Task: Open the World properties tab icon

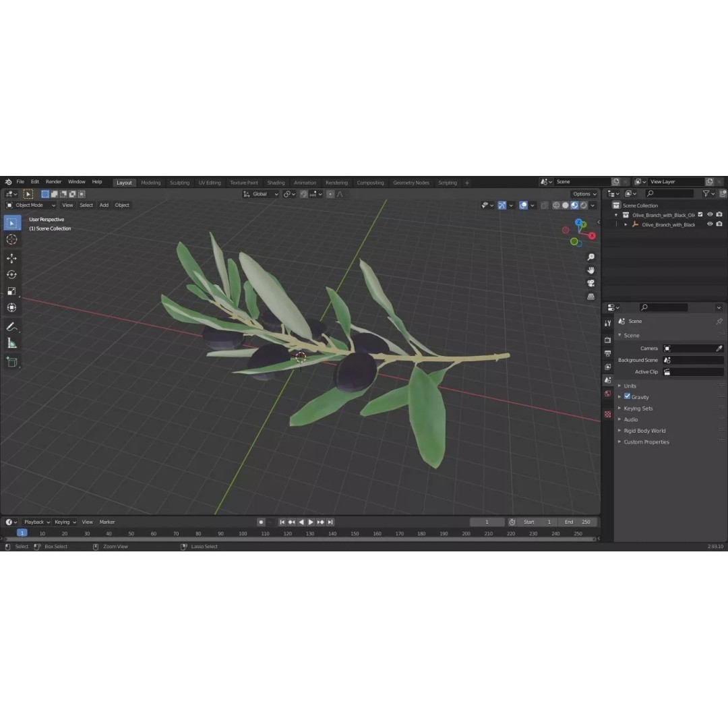Action: coord(608,394)
